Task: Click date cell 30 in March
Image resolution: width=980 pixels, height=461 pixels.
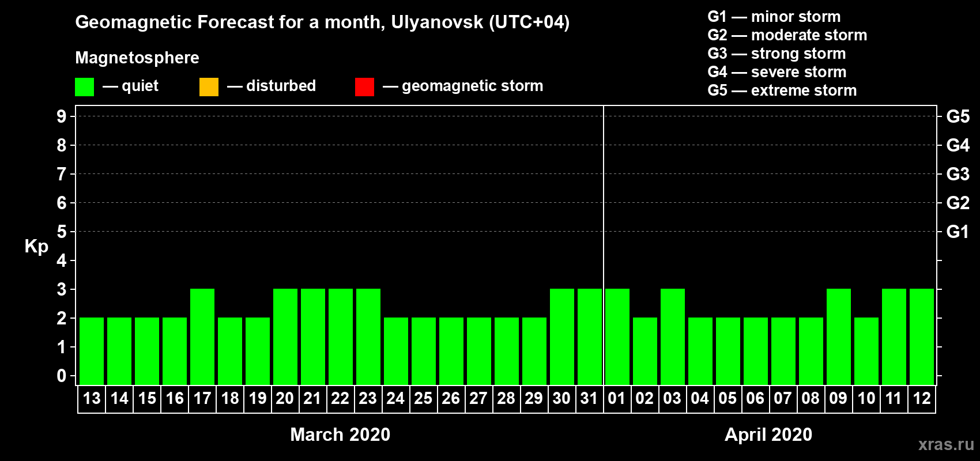Action: [x=562, y=399]
